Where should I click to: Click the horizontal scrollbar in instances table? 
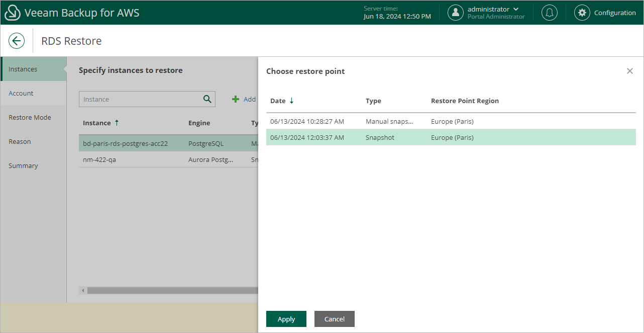click(x=173, y=290)
